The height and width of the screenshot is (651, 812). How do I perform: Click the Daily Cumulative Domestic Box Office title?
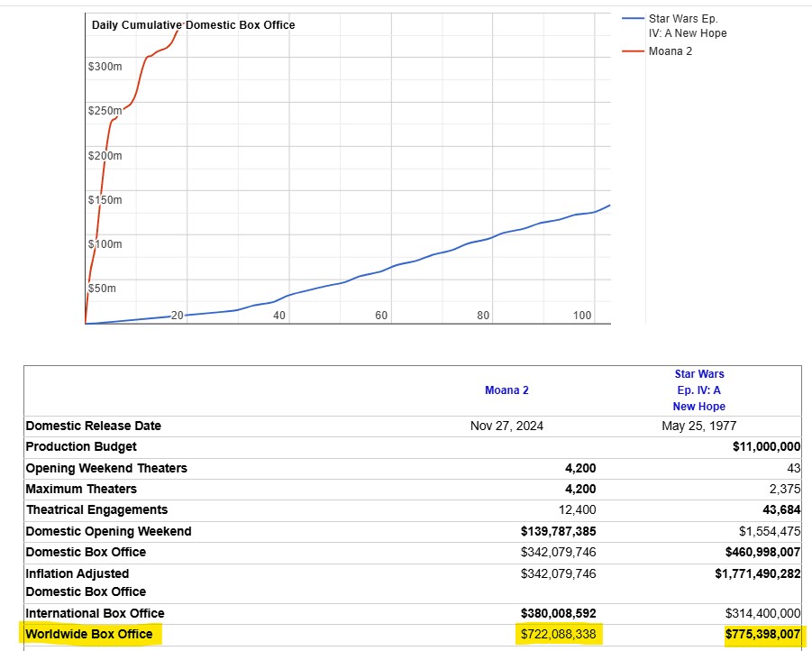193,25
